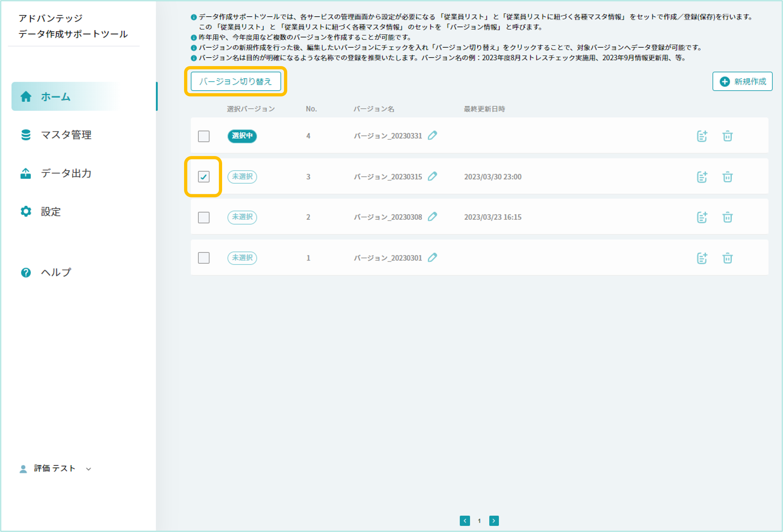Click version name バージョン_20230301
The width and height of the screenshot is (783, 532).
pos(388,258)
